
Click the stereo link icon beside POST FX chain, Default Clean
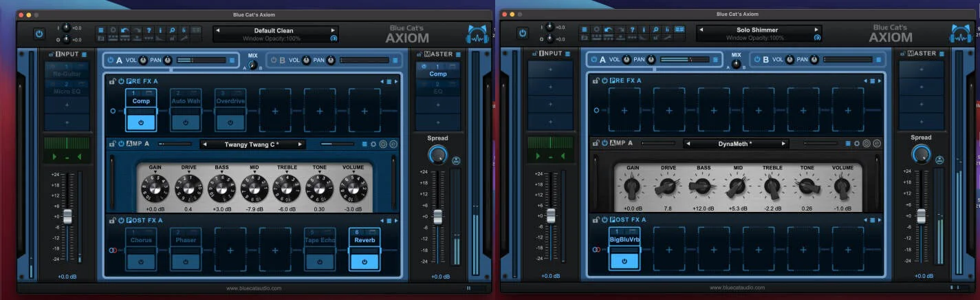[113, 250]
